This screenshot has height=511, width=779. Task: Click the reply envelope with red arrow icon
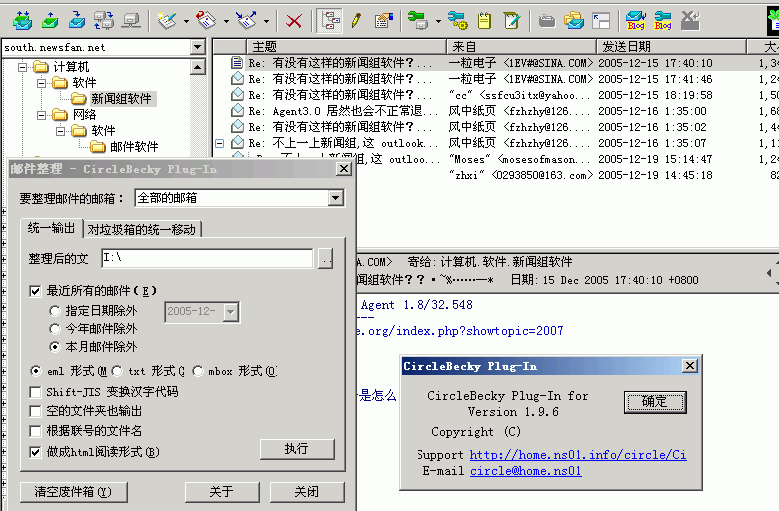point(206,20)
